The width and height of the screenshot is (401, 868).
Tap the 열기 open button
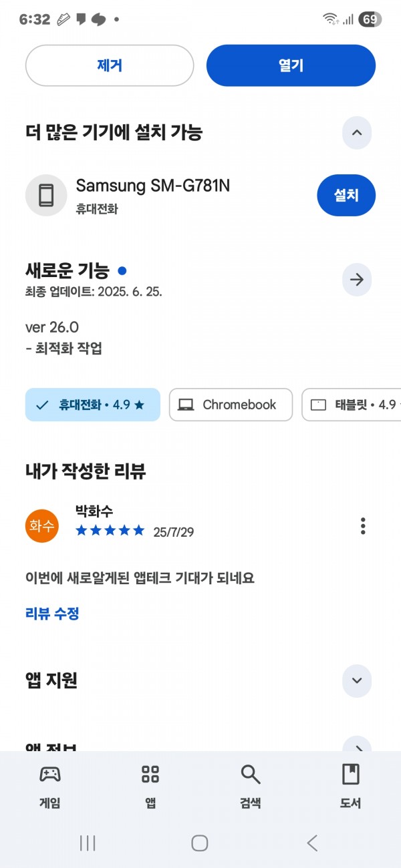point(291,65)
